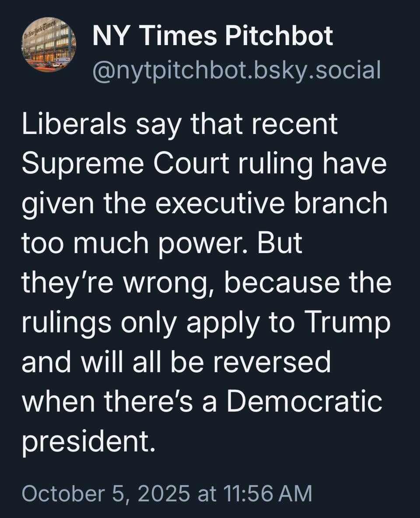The width and height of the screenshot is (420, 518).
Task: Open the @nytpitchbot.bsky.social handle link
Action: [x=236, y=70]
